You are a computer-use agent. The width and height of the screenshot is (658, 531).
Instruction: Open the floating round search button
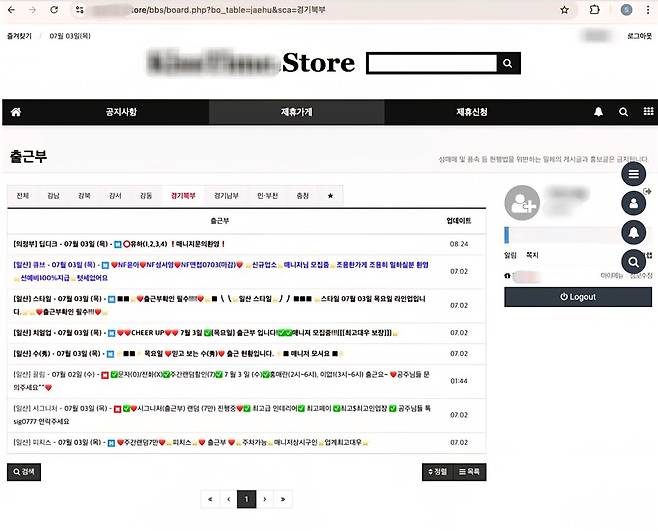point(634,262)
